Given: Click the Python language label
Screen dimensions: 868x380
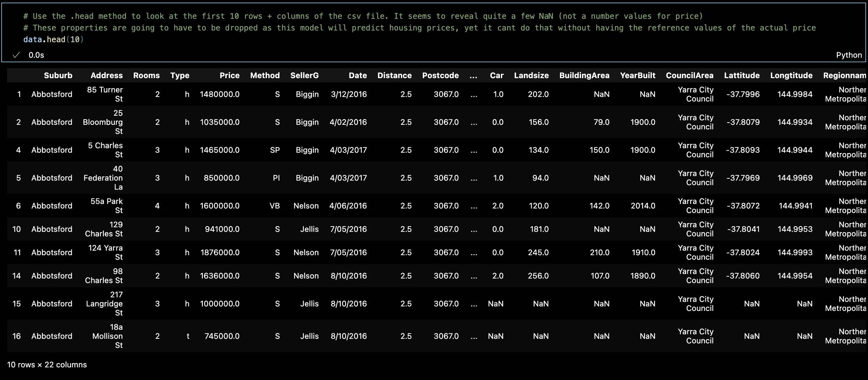Looking at the screenshot, I should point(849,55).
